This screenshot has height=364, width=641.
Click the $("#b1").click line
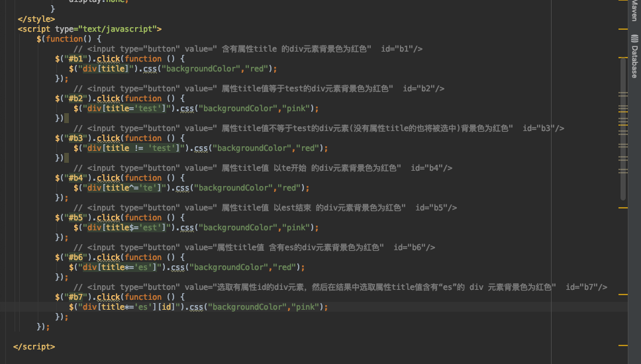(x=120, y=59)
